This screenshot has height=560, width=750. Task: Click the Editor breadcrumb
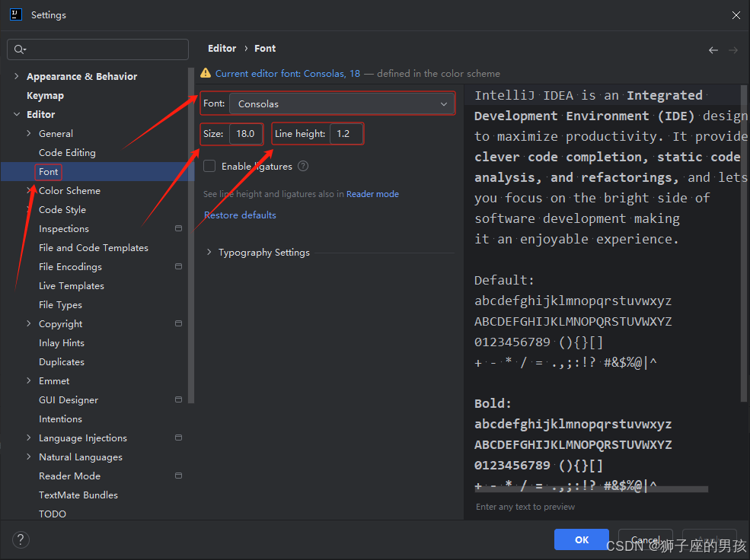[x=222, y=48]
